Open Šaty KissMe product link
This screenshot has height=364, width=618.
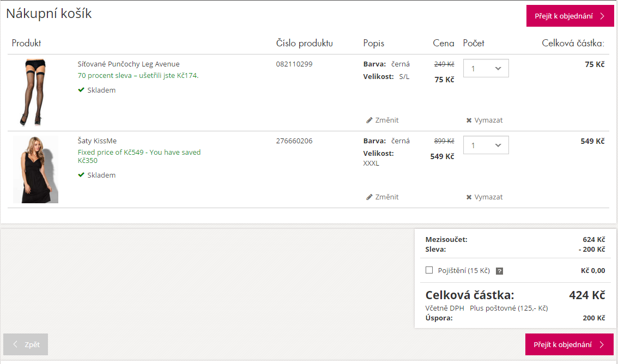97,141
